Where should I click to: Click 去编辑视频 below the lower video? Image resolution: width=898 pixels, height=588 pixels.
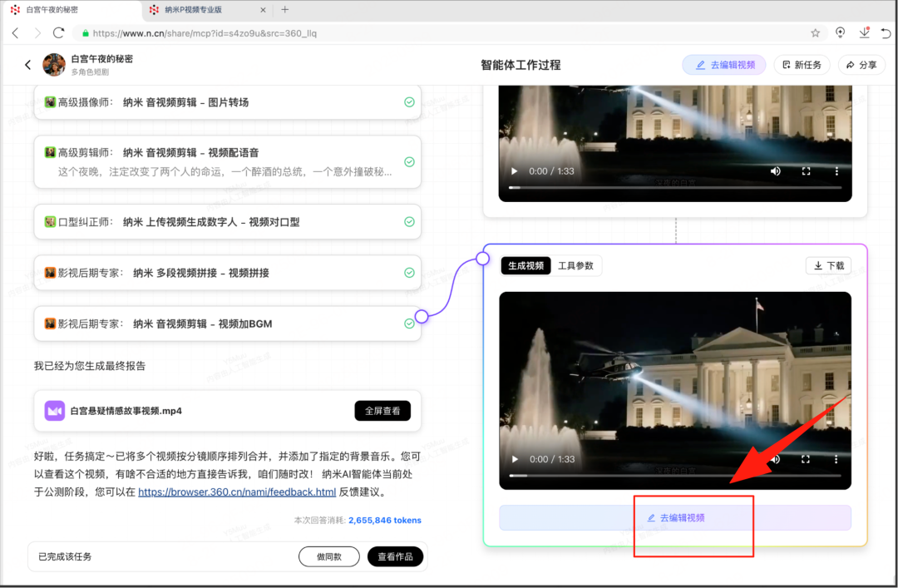click(x=675, y=517)
